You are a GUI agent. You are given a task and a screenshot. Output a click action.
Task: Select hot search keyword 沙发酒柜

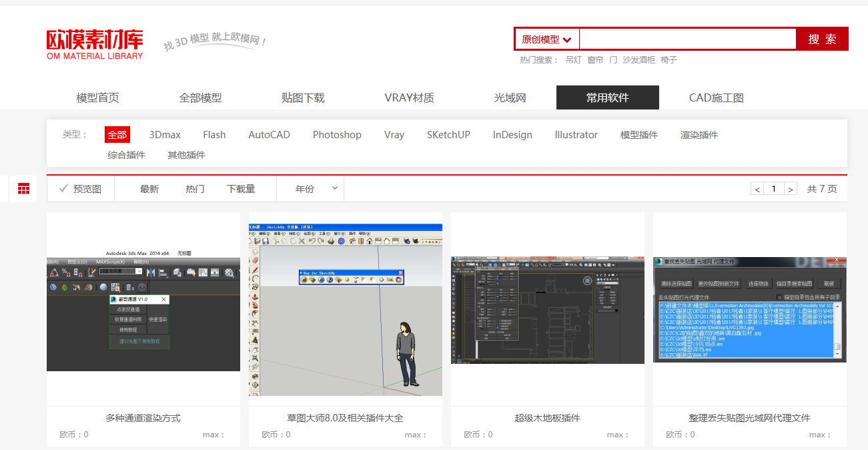(639, 60)
